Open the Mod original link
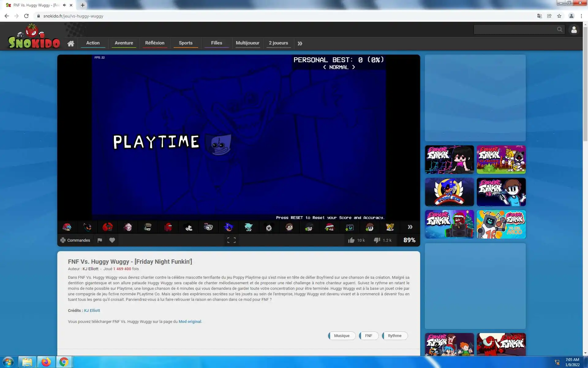This screenshot has width=588, height=368. (190, 321)
